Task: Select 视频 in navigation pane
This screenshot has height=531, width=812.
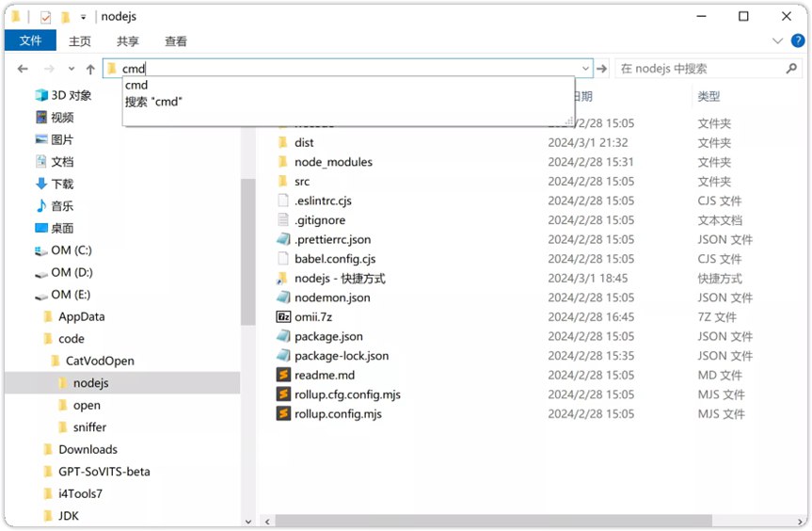Action: tap(55, 118)
